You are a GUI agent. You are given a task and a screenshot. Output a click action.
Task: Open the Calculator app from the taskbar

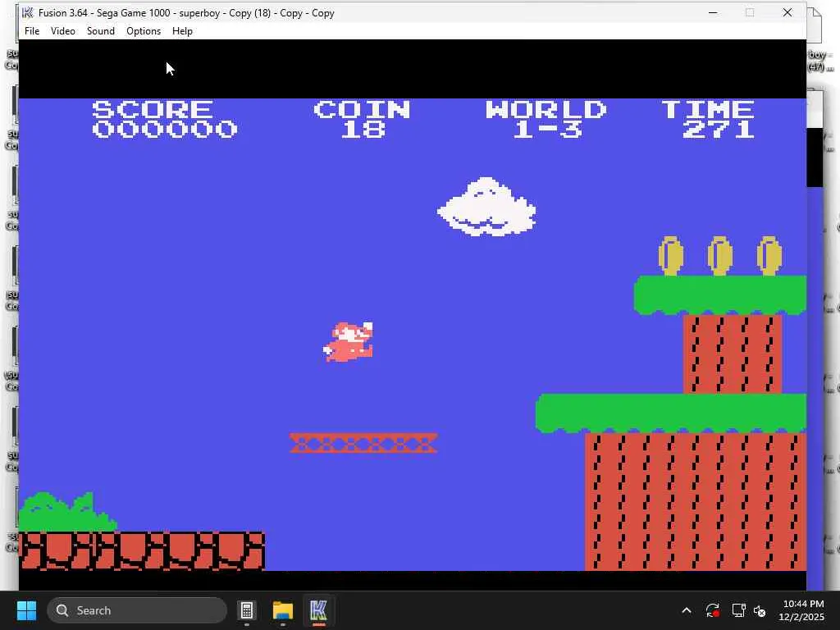(x=247, y=610)
